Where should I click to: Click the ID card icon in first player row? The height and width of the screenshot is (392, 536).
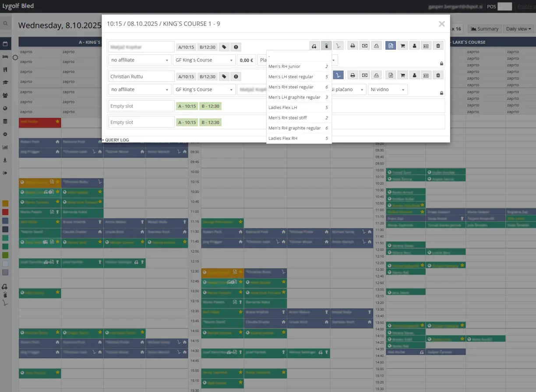[426, 45]
